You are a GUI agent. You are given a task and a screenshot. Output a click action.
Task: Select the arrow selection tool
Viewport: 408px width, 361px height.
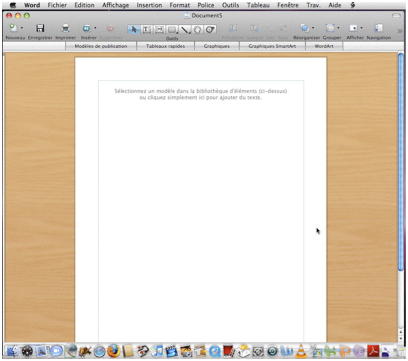(x=134, y=30)
